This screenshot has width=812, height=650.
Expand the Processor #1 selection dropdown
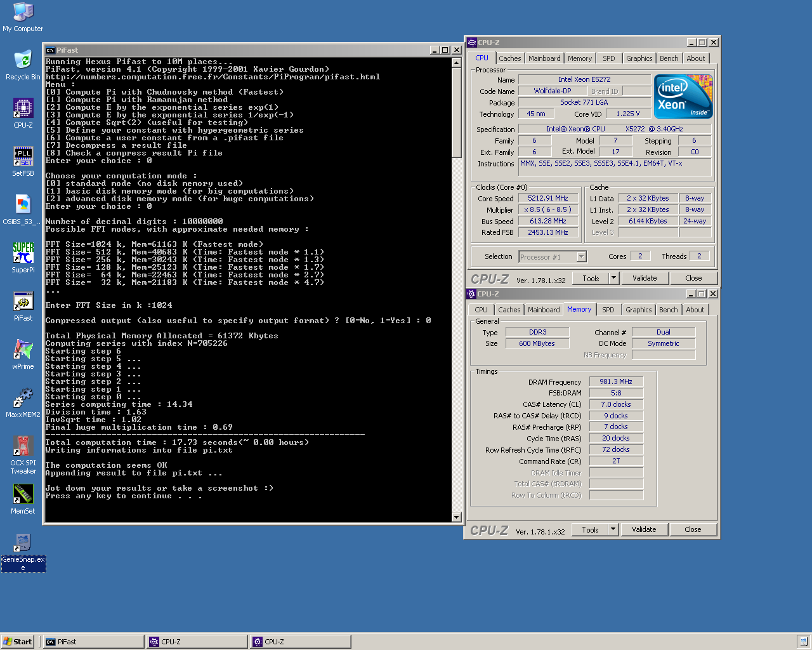(x=582, y=257)
